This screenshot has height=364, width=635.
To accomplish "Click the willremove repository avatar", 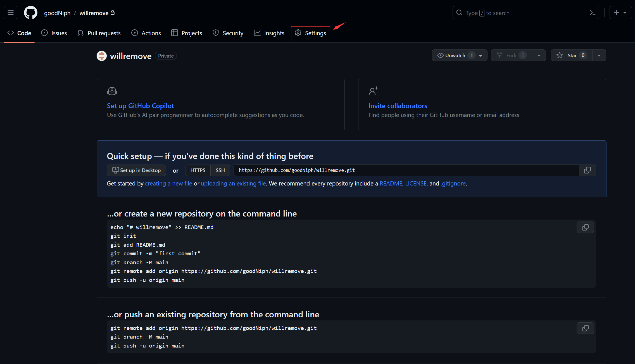I will (102, 56).
